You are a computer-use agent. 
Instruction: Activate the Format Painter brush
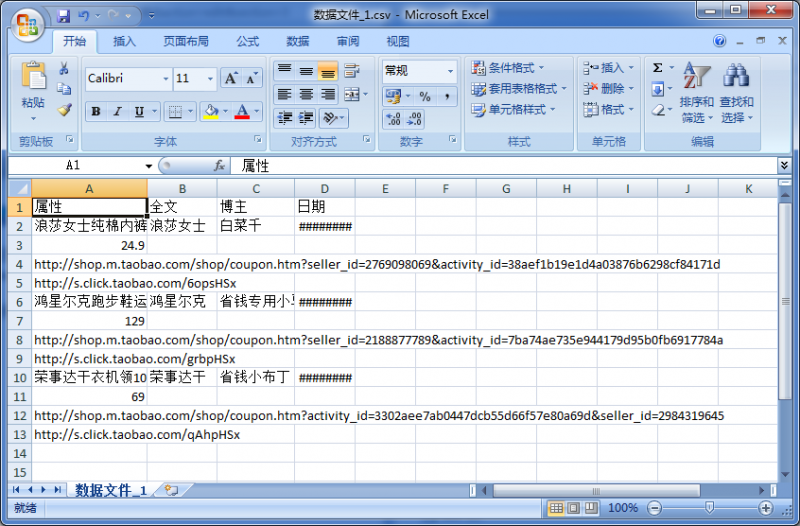click(x=64, y=109)
